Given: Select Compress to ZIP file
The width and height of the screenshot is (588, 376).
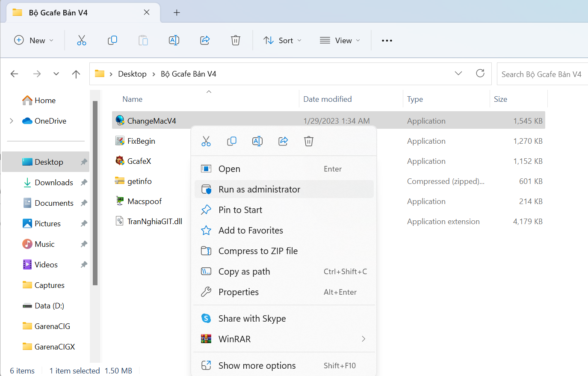Looking at the screenshot, I should (x=284, y=251).
